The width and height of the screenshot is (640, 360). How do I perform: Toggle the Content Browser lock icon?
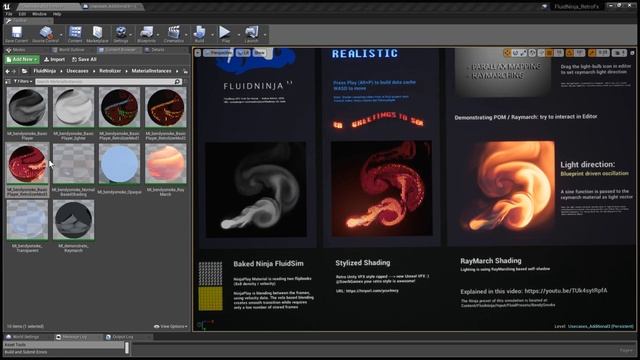coord(186,71)
